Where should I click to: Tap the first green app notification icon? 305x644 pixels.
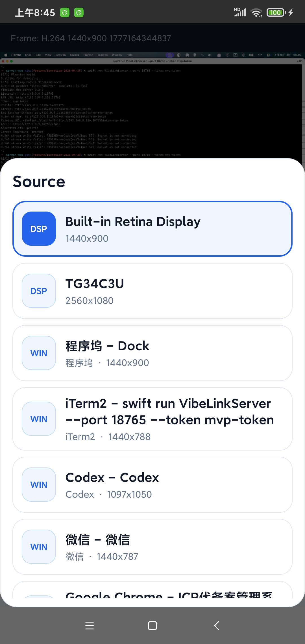click(x=65, y=12)
